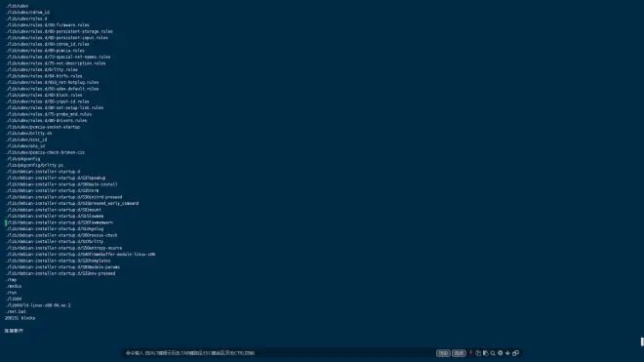Open search with the magnifier icon
The image size is (644, 362).
(493, 353)
